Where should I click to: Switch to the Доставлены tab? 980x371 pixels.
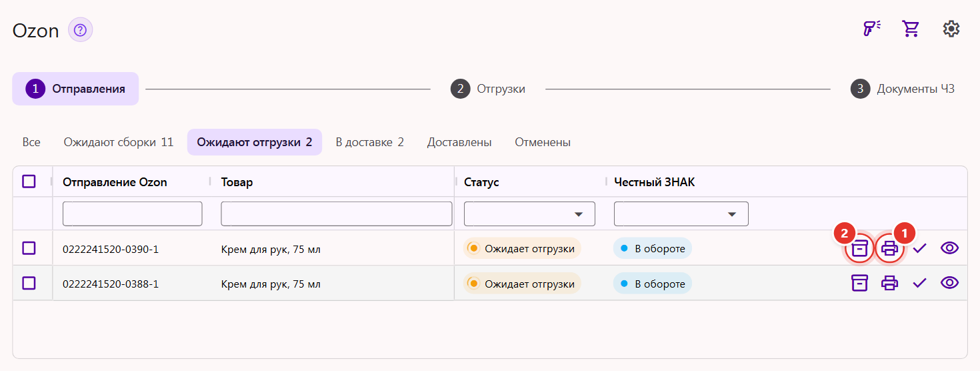click(x=459, y=142)
